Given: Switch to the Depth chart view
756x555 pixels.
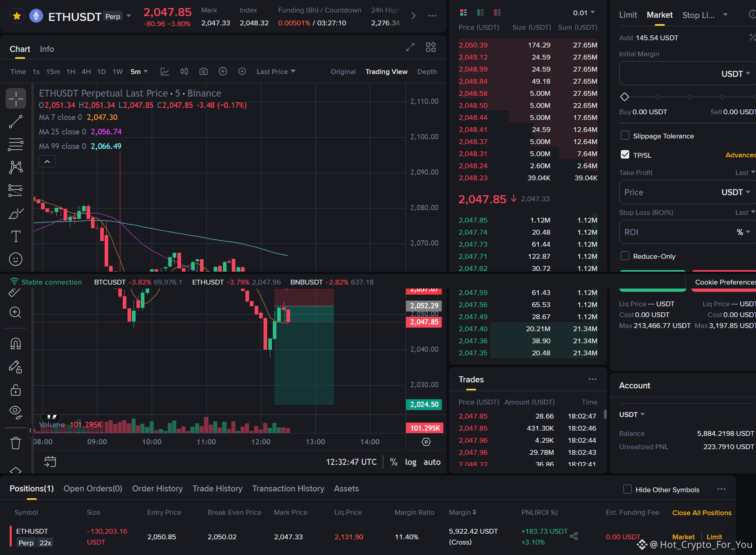Looking at the screenshot, I should [426, 72].
